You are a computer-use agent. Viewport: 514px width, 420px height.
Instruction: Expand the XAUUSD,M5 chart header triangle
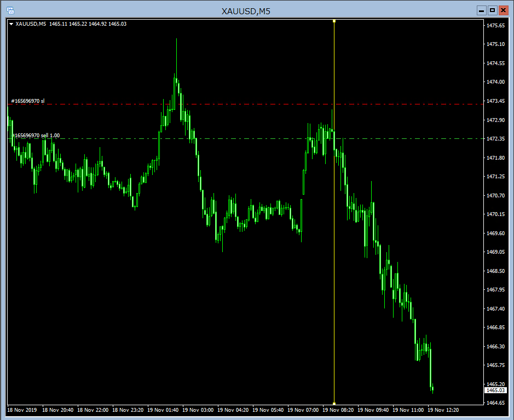click(x=11, y=24)
